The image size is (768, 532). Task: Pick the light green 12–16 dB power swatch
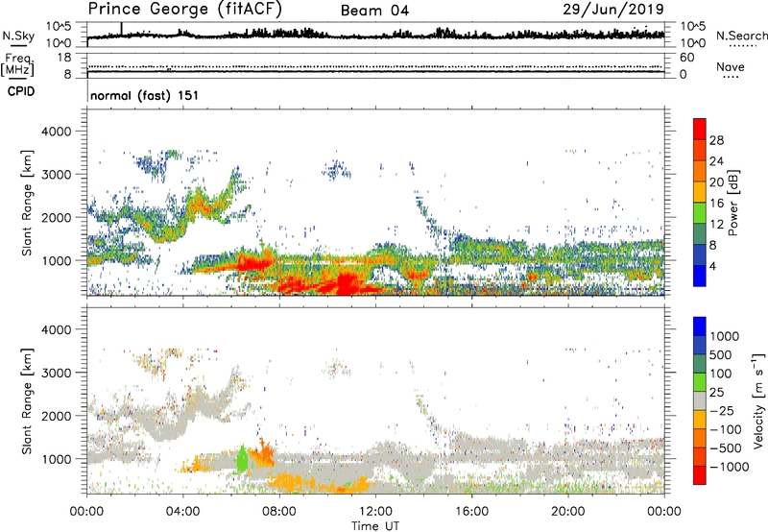tap(700, 213)
